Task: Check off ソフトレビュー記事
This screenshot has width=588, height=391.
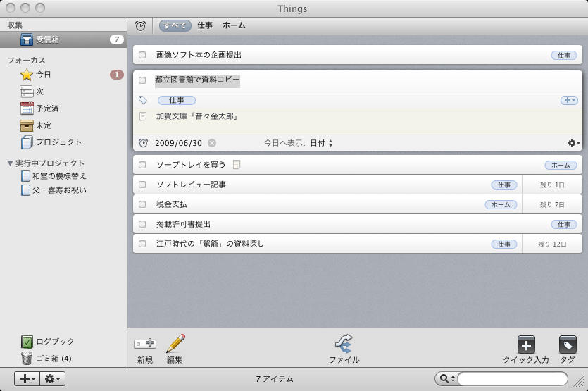Action: (142, 185)
